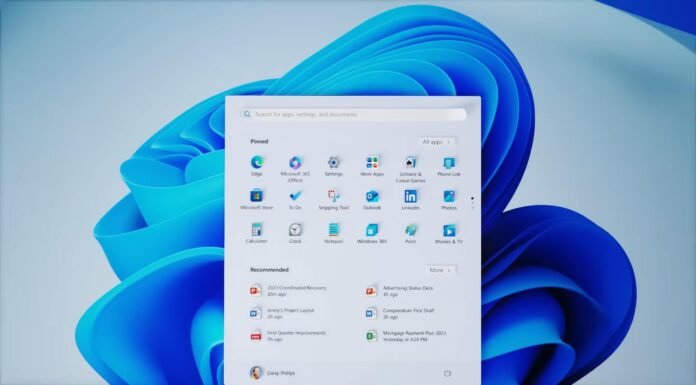Image resolution: width=696 pixels, height=385 pixels.
Task: Expand the All apps list
Action: click(436, 142)
